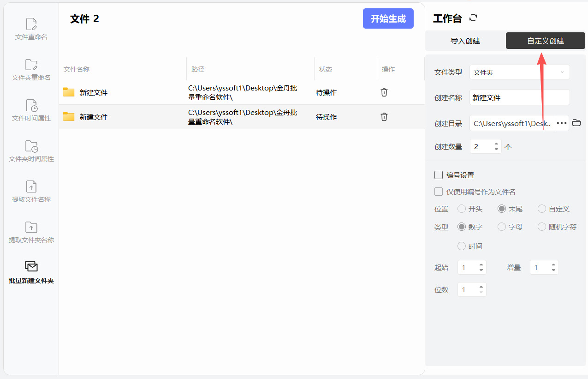Switch to the 自定义创建 tab

546,41
